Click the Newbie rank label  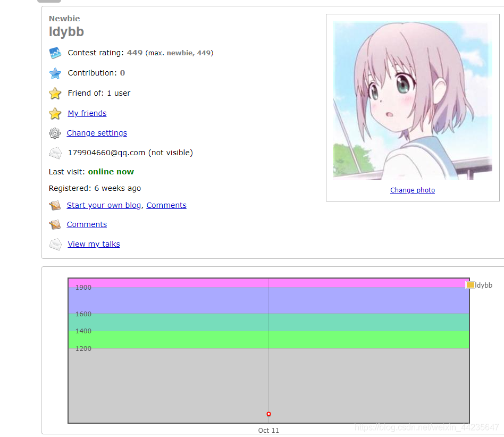64,19
